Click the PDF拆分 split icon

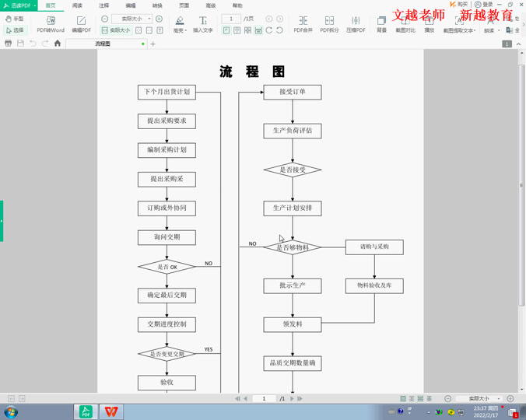point(329,23)
